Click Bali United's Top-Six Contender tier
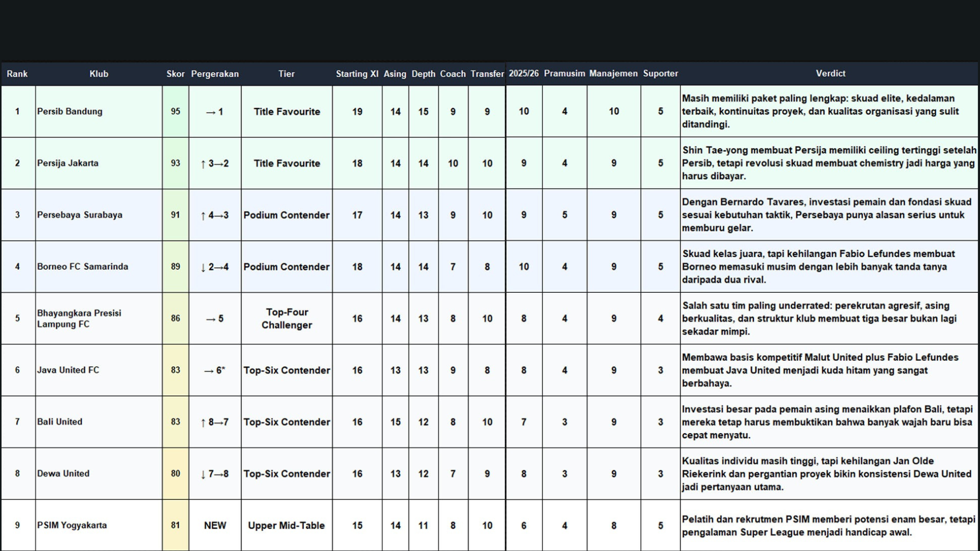980x551 pixels. coord(287,422)
